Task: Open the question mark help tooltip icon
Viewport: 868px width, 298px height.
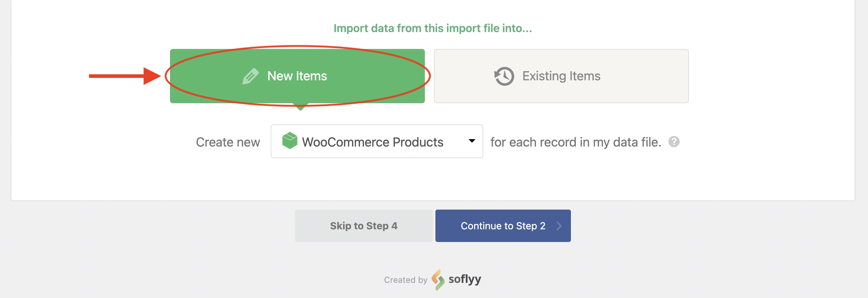Action: pyautogui.click(x=674, y=142)
